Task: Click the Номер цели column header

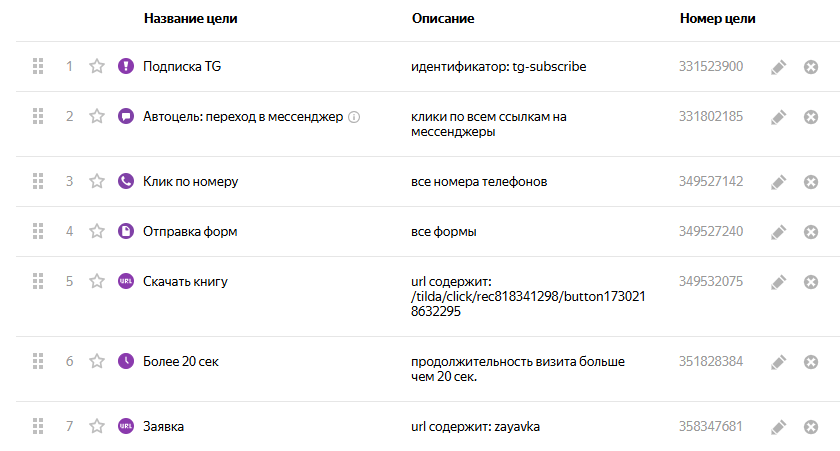Action: point(717,19)
